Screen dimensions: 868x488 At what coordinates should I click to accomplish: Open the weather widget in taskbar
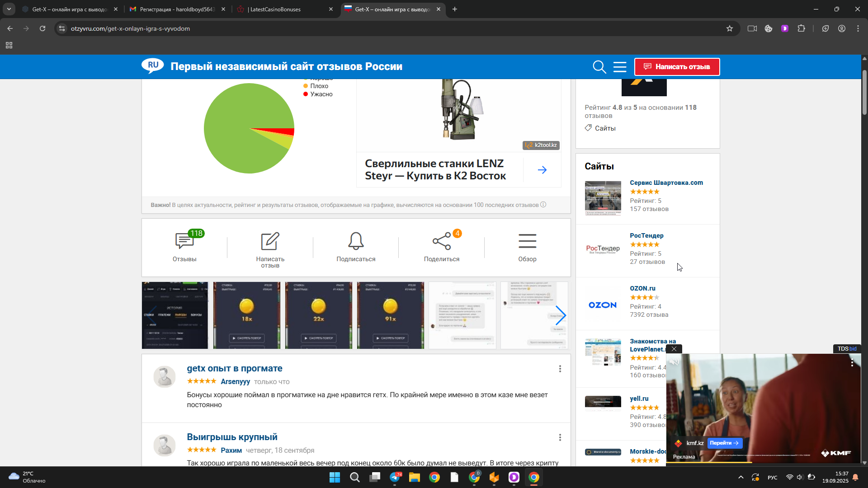click(27, 477)
